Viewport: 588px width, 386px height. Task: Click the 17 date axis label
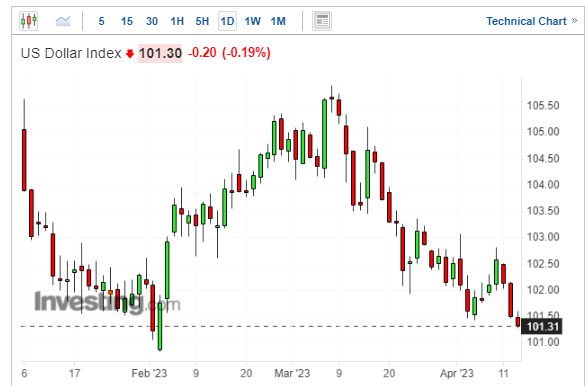[75, 373]
